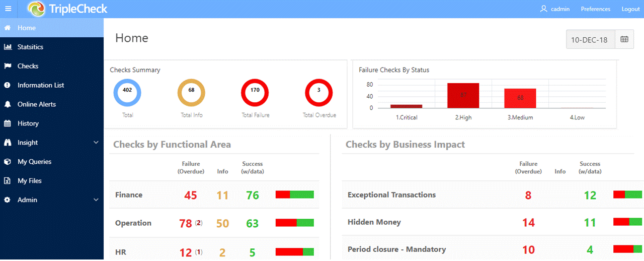Click Operation success count 63
The image size is (644, 261).
click(x=253, y=223)
